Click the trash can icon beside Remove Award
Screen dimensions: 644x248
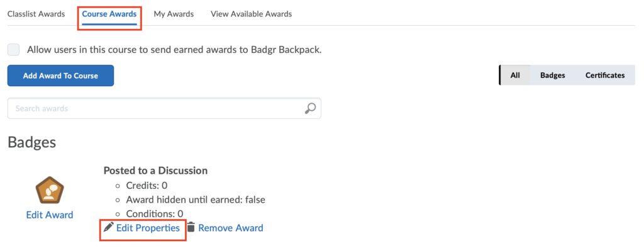191,227
